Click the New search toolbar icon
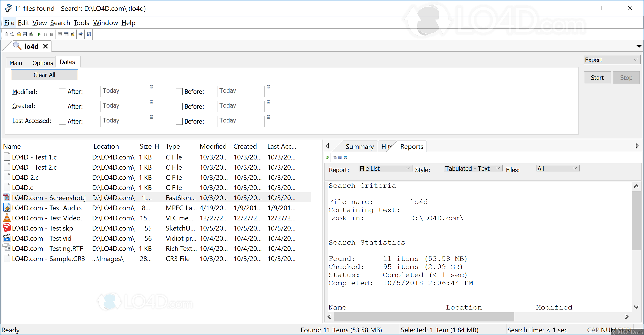 pyautogui.click(x=12, y=34)
